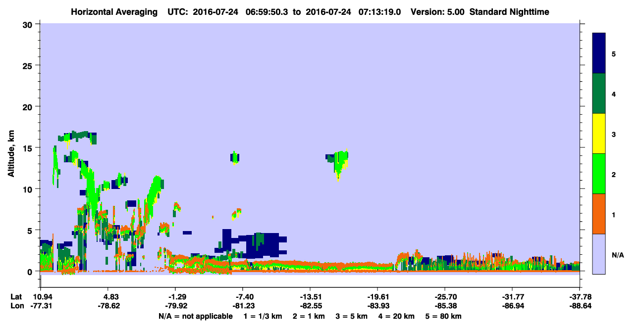
Task: Click the altitude tick label 25
Action: pos(29,65)
